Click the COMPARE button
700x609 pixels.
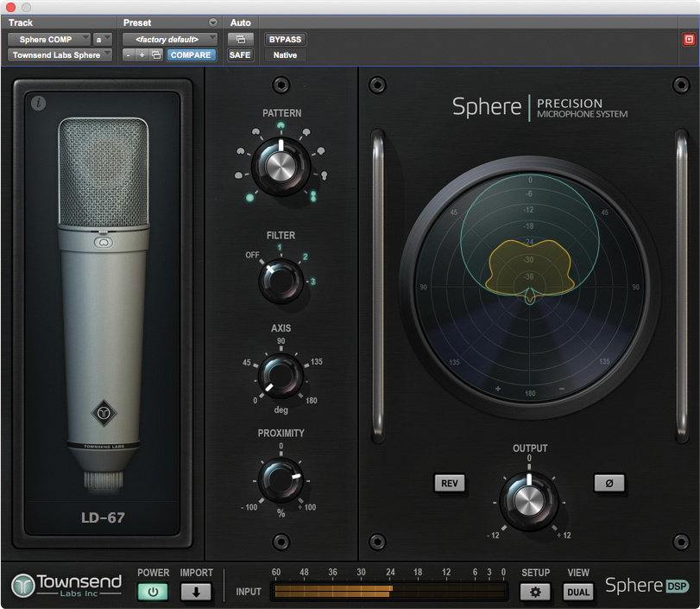click(191, 55)
